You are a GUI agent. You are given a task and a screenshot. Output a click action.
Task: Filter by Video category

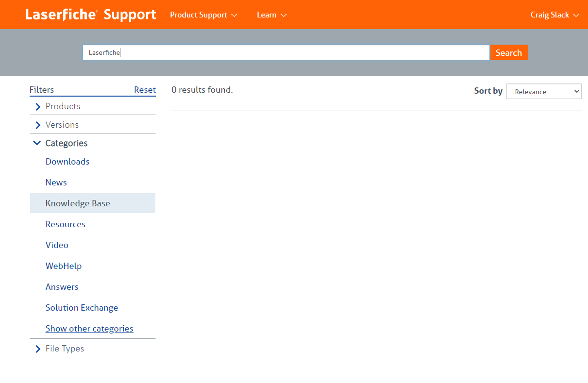coord(57,245)
